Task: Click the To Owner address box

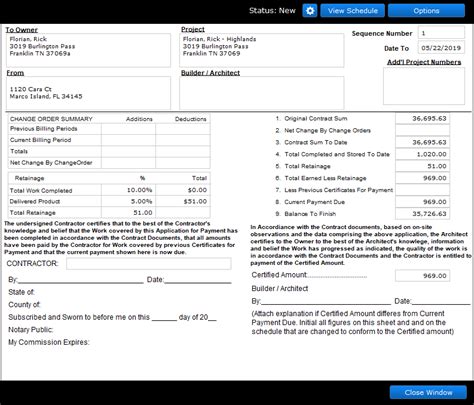Action: 88,50
